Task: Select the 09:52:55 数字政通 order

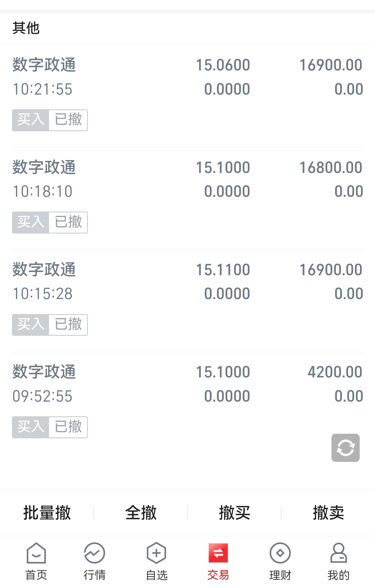Action: point(187,384)
